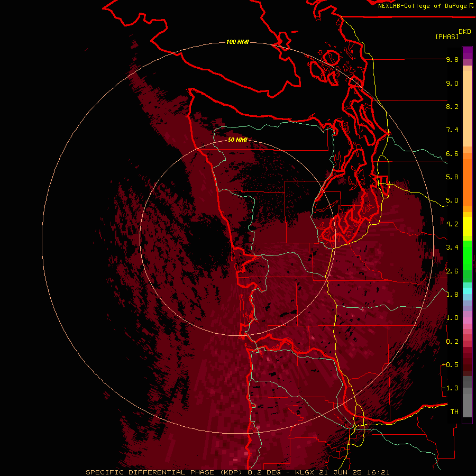Pick the cyan band of the color bar

click(467, 291)
